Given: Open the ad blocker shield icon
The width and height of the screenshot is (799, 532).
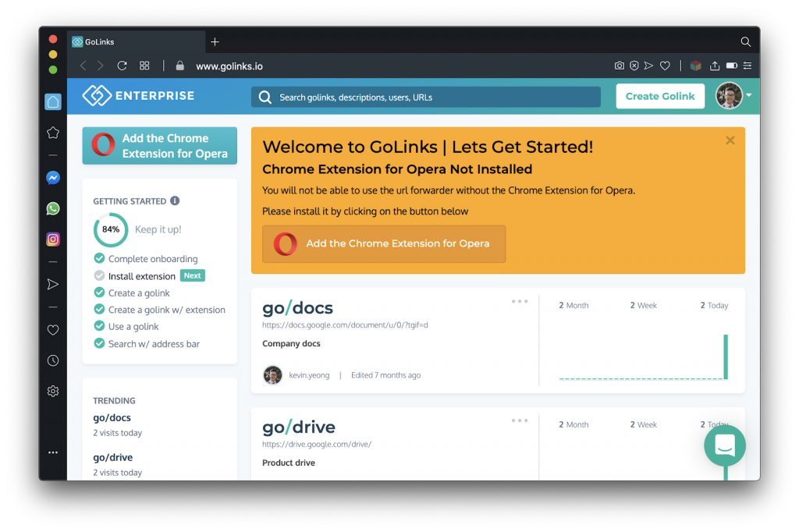Looking at the screenshot, I should (x=634, y=66).
